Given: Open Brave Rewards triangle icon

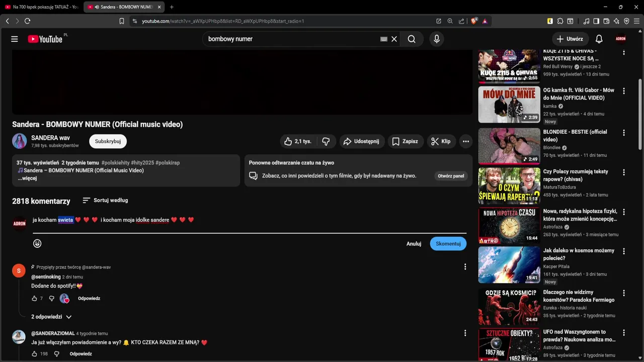Looking at the screenshot, I should click(x=485, y=21).
